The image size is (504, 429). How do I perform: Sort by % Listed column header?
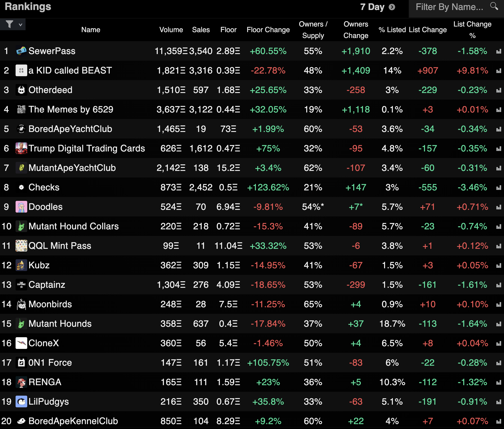(392, 30)
